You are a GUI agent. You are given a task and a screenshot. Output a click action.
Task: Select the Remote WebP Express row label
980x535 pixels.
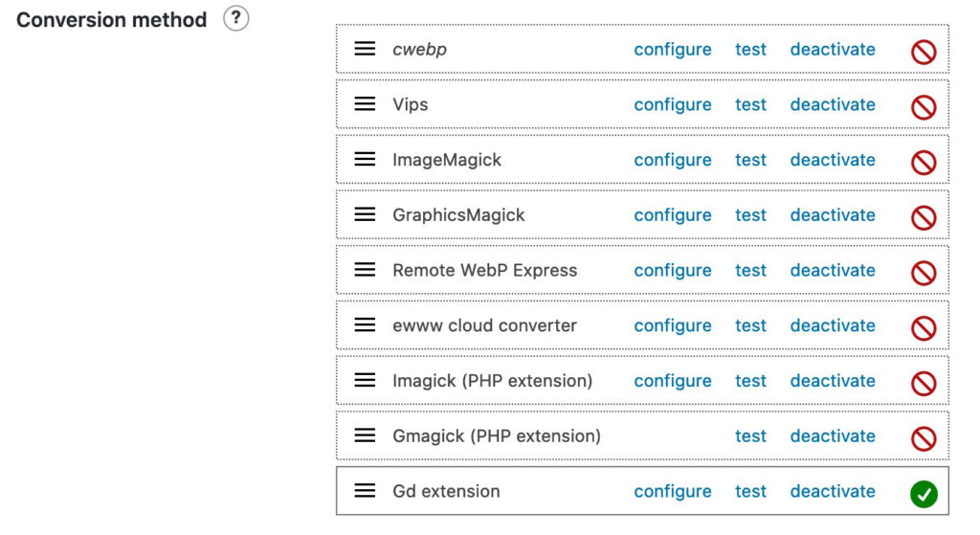[484, 270]
